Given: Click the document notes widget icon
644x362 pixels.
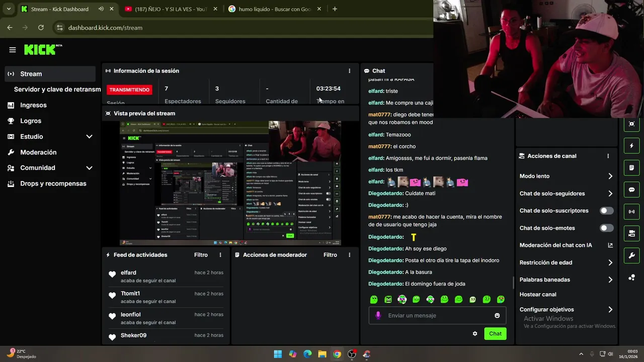Looking at the screenshot, I should (631, 167).
